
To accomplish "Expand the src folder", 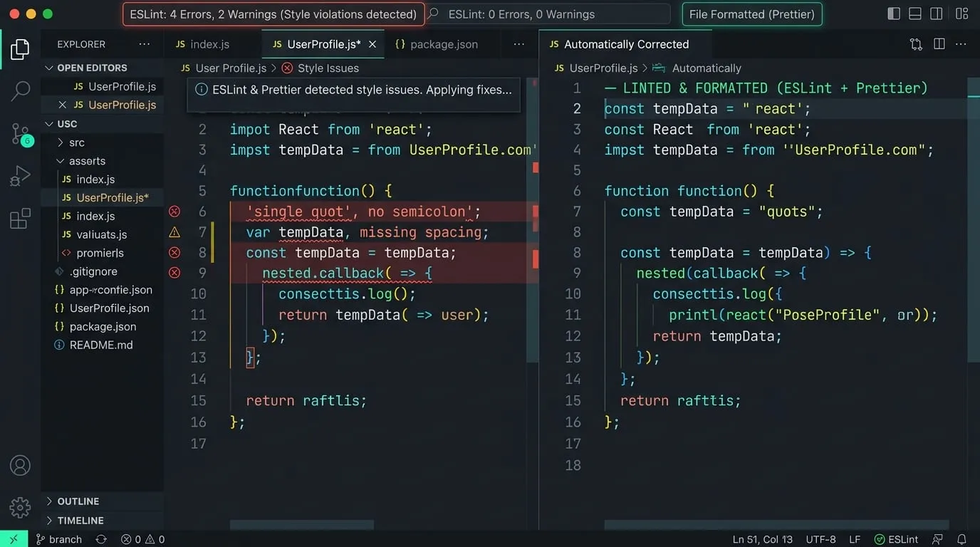I will (70, 142).
